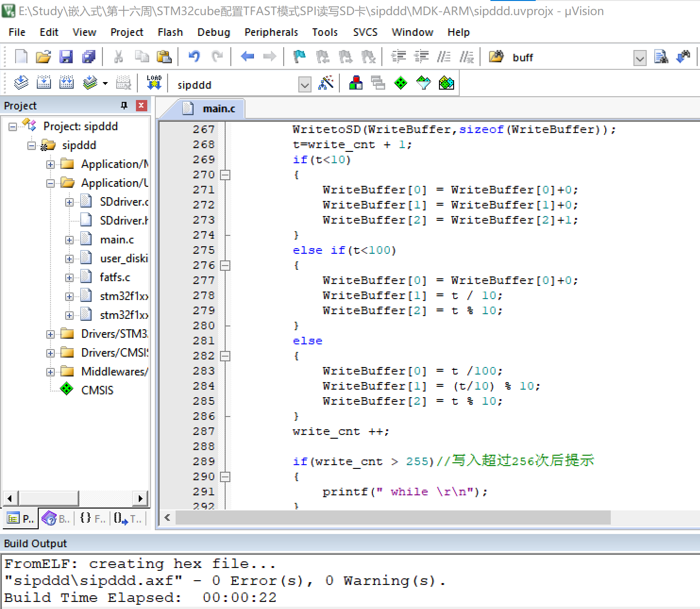Viewport: 700px width, 609px height.
Task: Indent the selected lines
Action: click(x=398, y=57)
